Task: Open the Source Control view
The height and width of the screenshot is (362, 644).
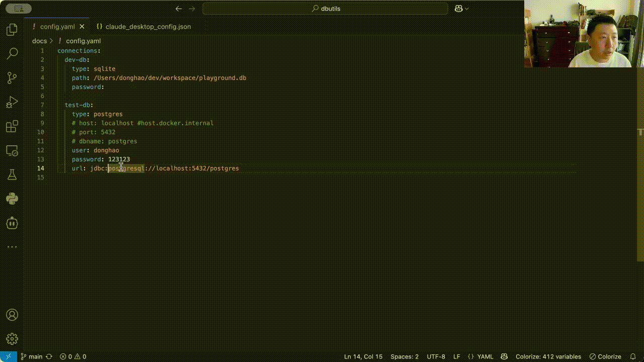Action: pyautogui.click(x=12, y=78)
